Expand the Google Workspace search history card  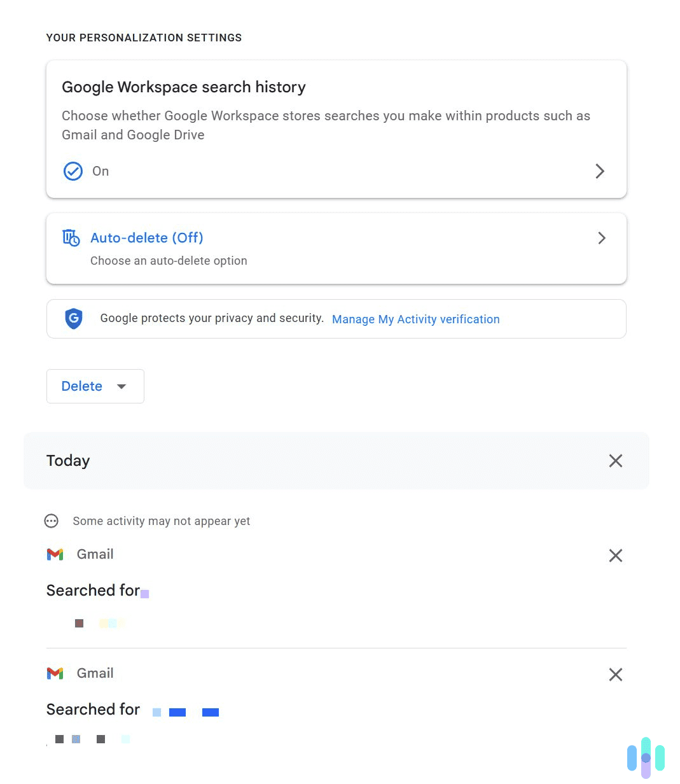point(599,171)
